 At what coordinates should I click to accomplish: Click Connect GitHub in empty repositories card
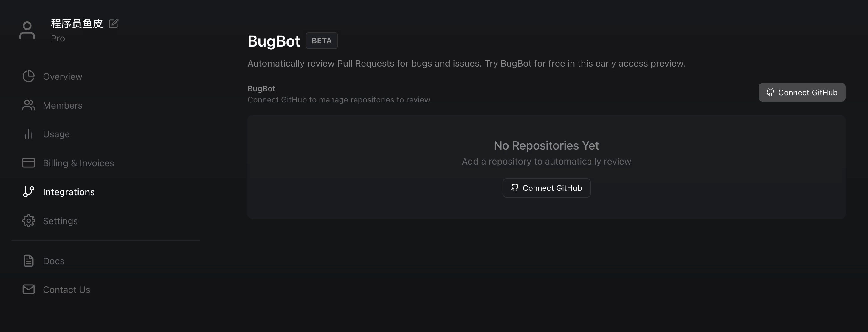point(546,188)
